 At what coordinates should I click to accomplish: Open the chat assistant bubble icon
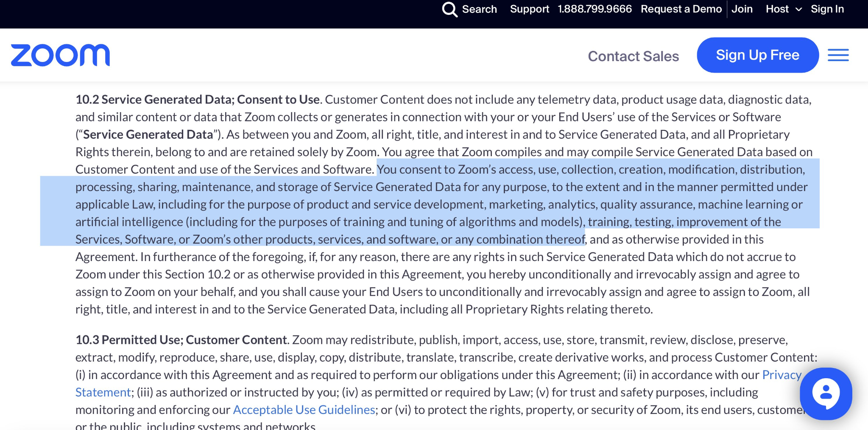coord(826,393)
